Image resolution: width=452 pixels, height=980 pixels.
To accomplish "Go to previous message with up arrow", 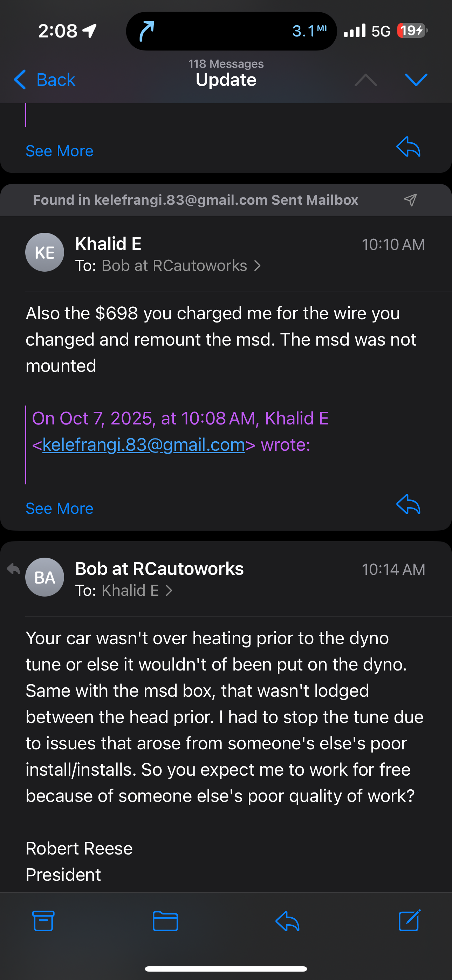I will (x=365, y=80).
